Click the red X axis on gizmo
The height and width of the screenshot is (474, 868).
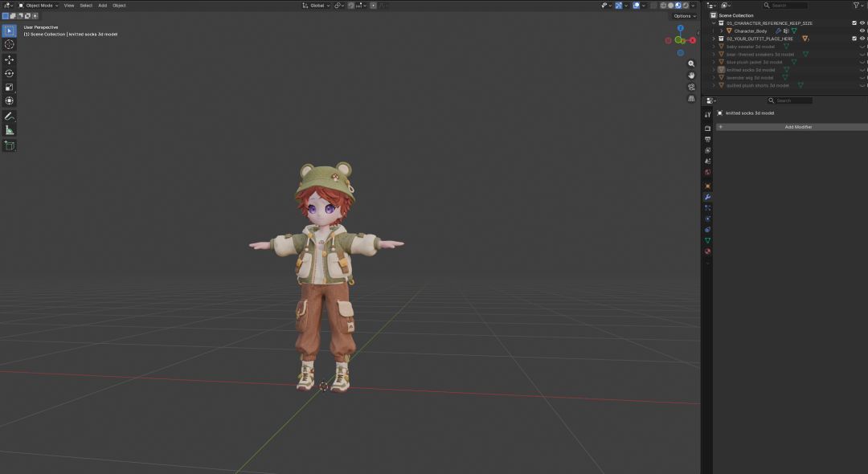(x=692, y=40)
